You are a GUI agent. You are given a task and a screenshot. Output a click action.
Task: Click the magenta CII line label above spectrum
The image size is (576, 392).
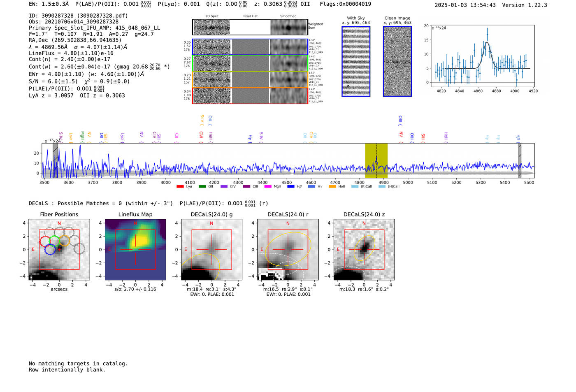coord(177,137)
